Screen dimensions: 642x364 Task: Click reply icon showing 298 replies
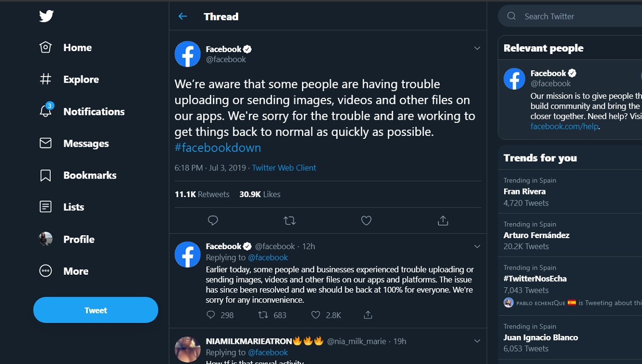click(x=211, y=315)
